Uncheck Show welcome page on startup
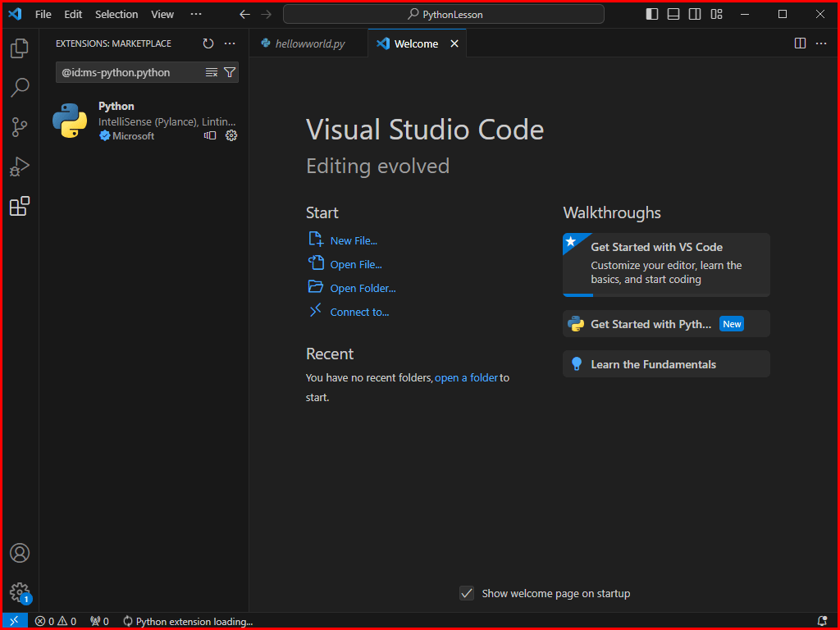This screenshot has width=840, height=630. click(x=467, y=593)
